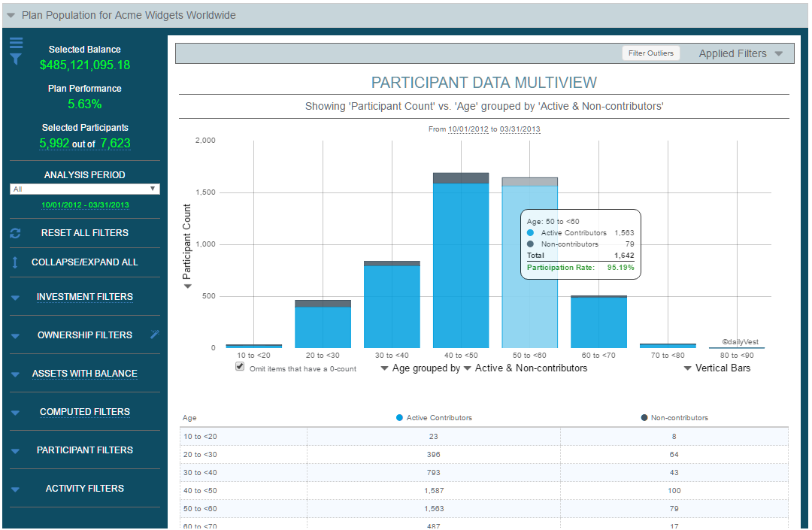
Task: Open the 'Vertical Bars' chart type dropdown
Action: (x=687, y=368)
